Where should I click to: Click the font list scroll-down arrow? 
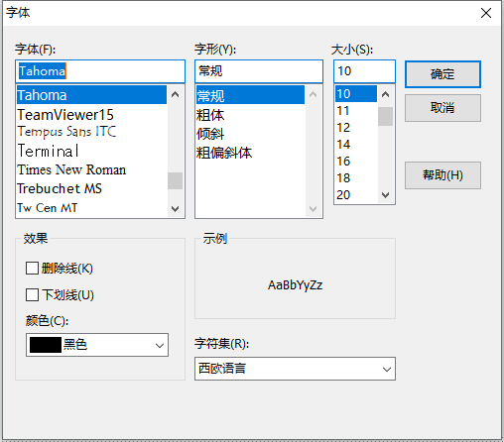coord(175,208)
